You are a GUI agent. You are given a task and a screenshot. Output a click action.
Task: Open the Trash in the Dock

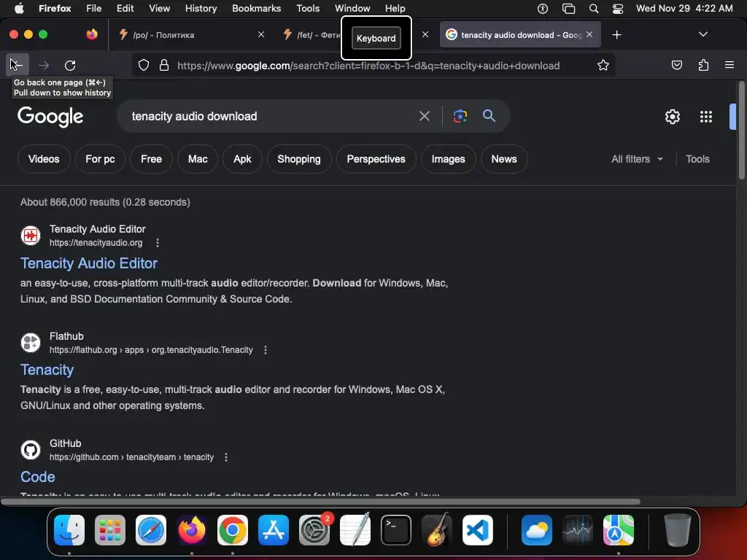(x=678, y=530)
